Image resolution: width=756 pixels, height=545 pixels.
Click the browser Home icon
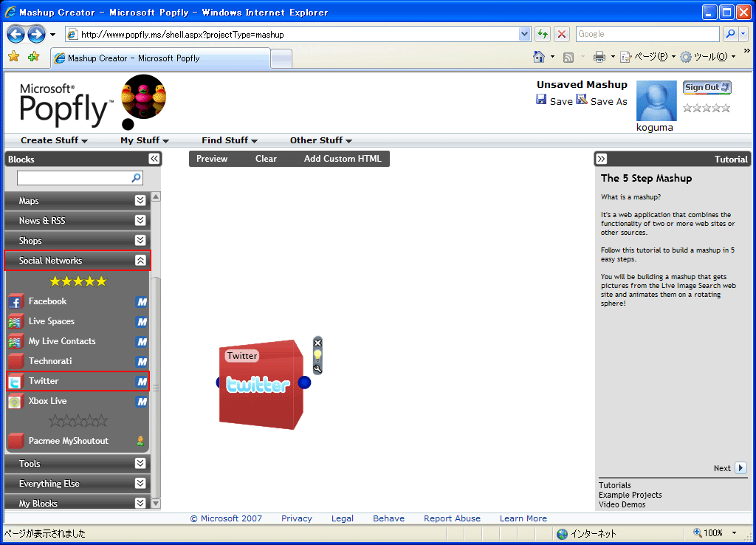pos(538,57)
